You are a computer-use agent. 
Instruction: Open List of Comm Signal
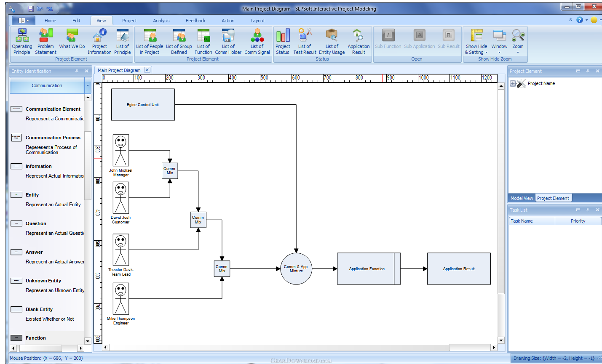pyautogui.click(x=257, y=42)
